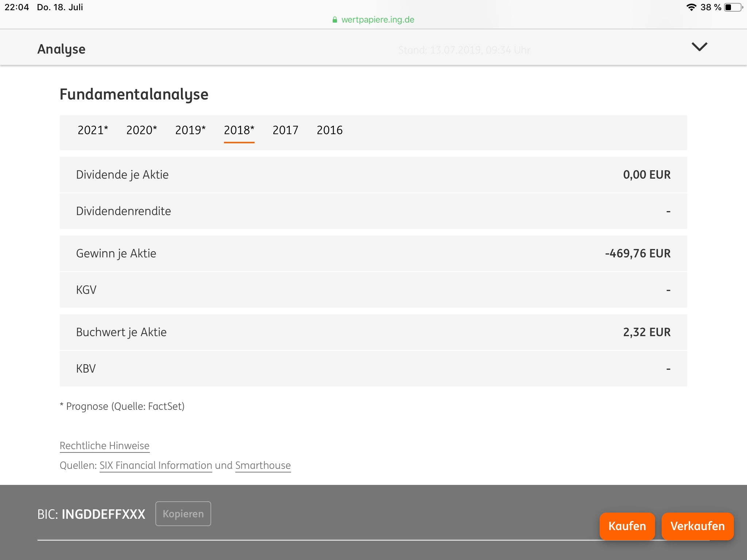This screenshot has width=747, height=560.
Task: Open the Smarthouse source link
Action: click(263, 465)
